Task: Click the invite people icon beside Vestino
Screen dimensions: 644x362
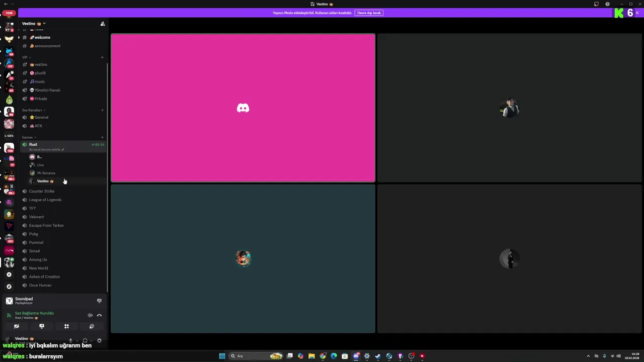Action: tap(103, 24)
